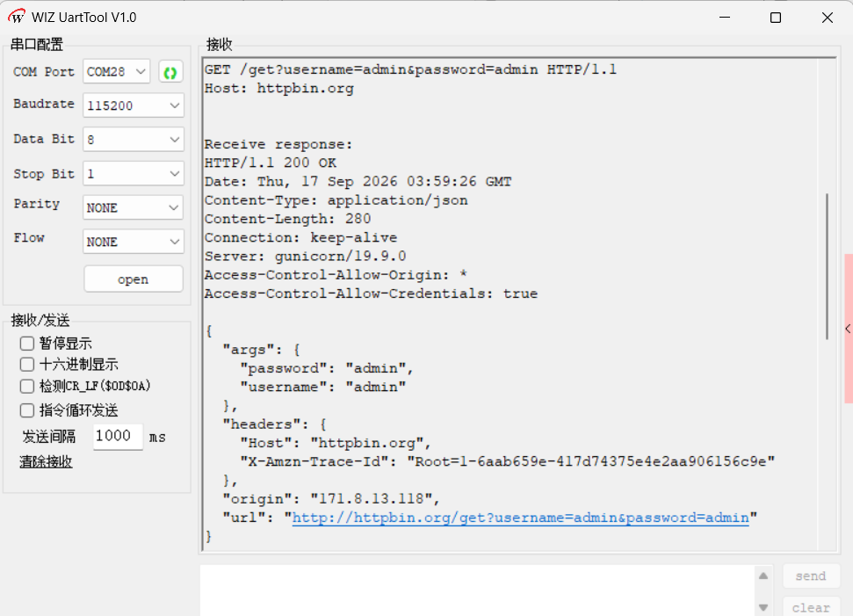Toggle 十六进制显示 hex display checkbox
853x616 pixels.
(x=27, y=364)
